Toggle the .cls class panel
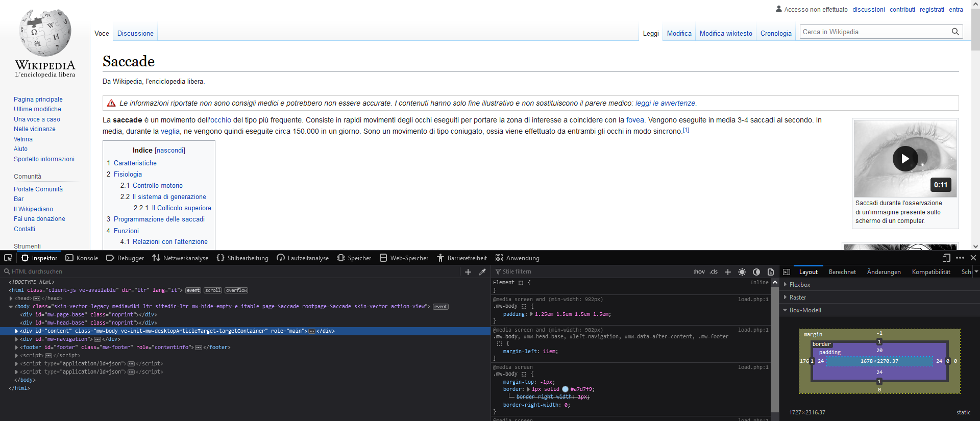980x421 pixels. [714, 271]
